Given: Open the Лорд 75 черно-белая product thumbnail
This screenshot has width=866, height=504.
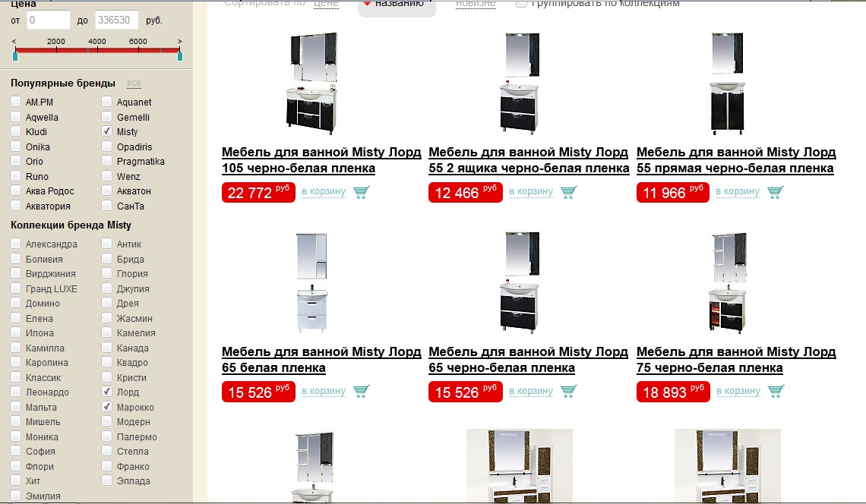Looking at the screenshot, I should tap(729, 282).
